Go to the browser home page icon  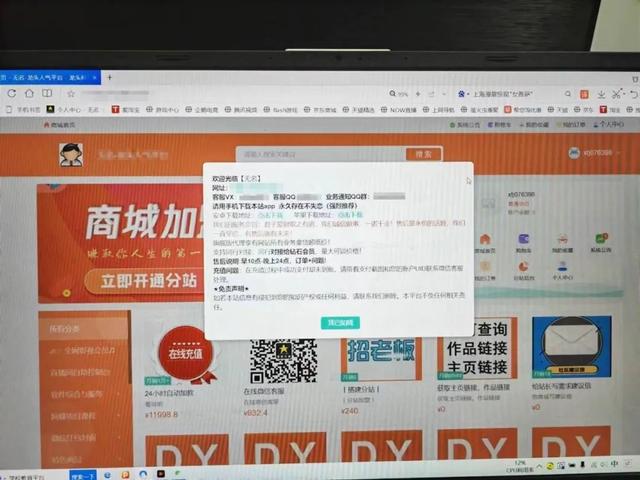[x=29, y=93]
